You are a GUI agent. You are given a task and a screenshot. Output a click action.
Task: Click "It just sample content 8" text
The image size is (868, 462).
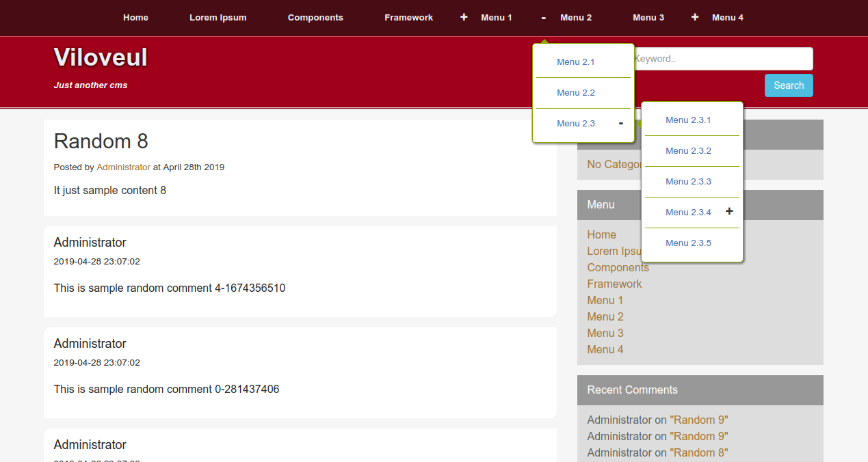[x=110, y=191]
